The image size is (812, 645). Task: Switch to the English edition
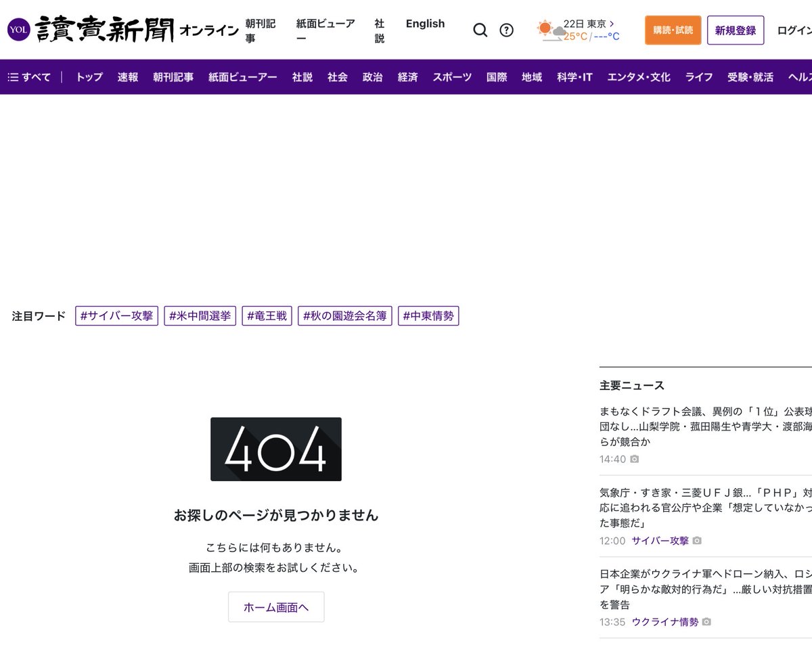click(425, 24)
